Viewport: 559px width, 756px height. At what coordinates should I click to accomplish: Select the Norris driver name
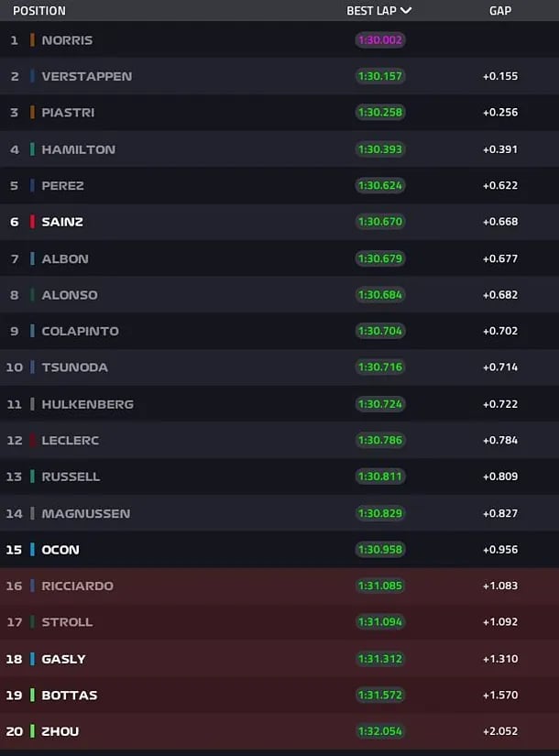click(67, 40)
